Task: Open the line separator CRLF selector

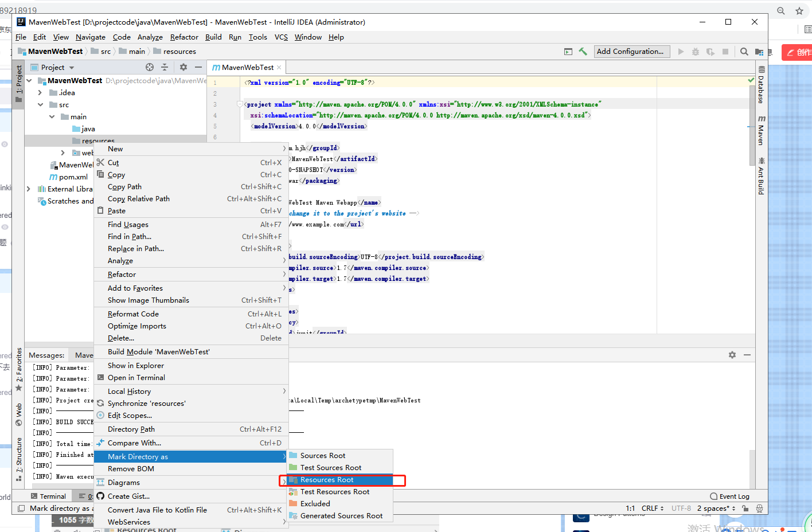Action: pyautogui.click(x=653, y=508)
